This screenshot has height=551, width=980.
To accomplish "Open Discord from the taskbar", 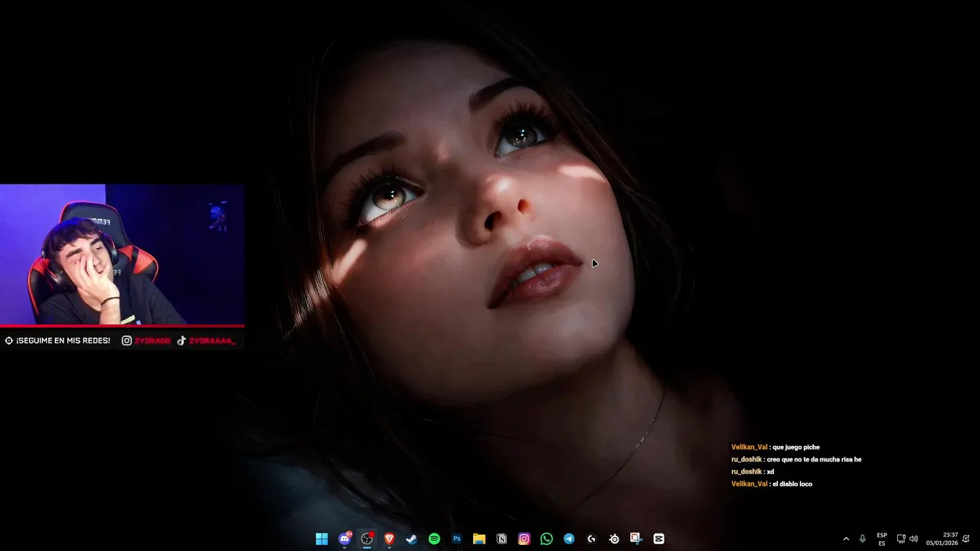I will [345, 539].
